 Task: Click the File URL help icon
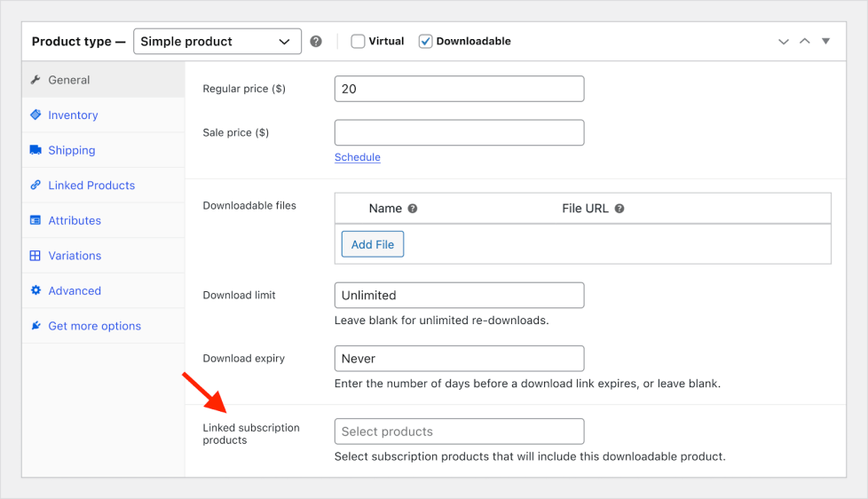click(619, 209)
